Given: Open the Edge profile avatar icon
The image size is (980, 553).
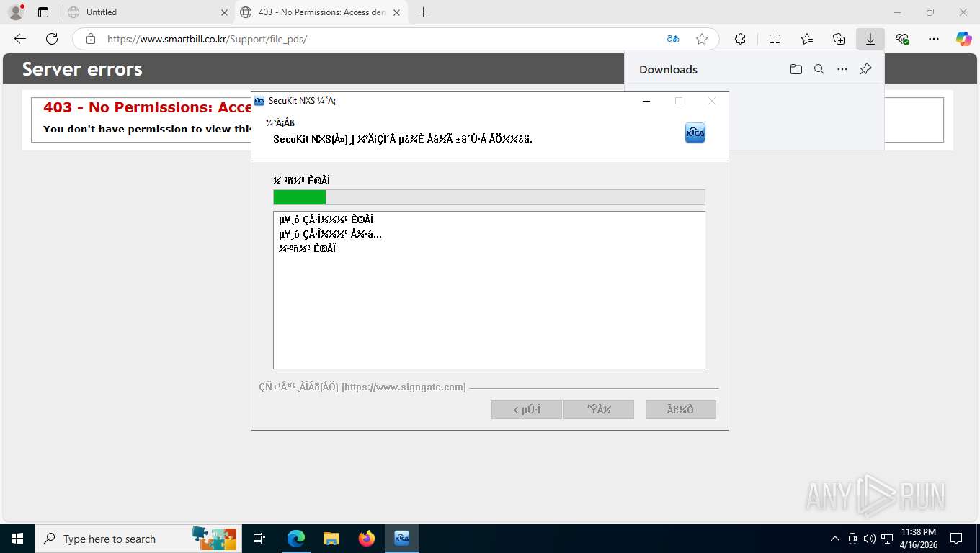Looking at the screenshot, I should coord(16,12).
